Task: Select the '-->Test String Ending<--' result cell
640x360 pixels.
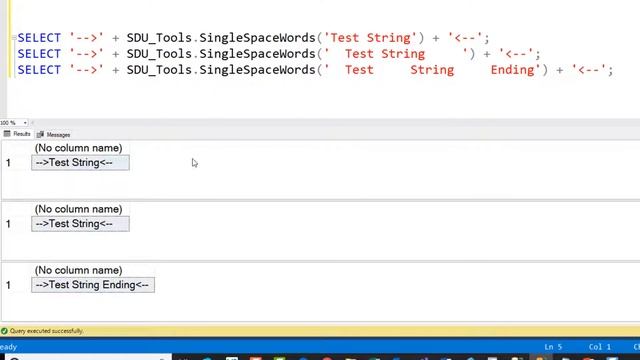Action: click(93, 285)
